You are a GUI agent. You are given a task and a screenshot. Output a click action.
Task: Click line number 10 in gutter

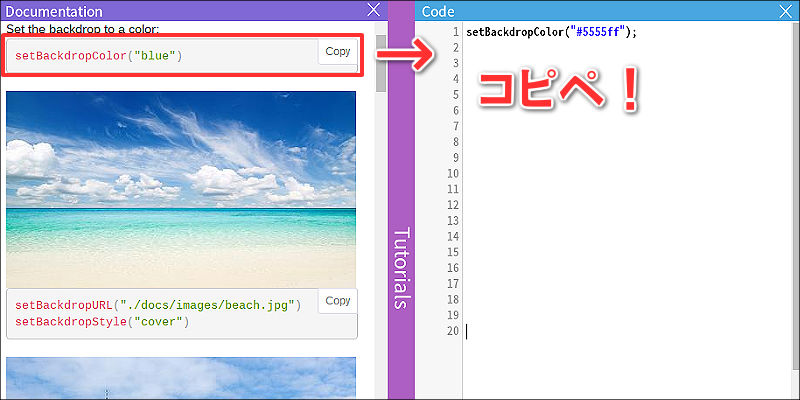pyautogui.click(x=453, y=173)
